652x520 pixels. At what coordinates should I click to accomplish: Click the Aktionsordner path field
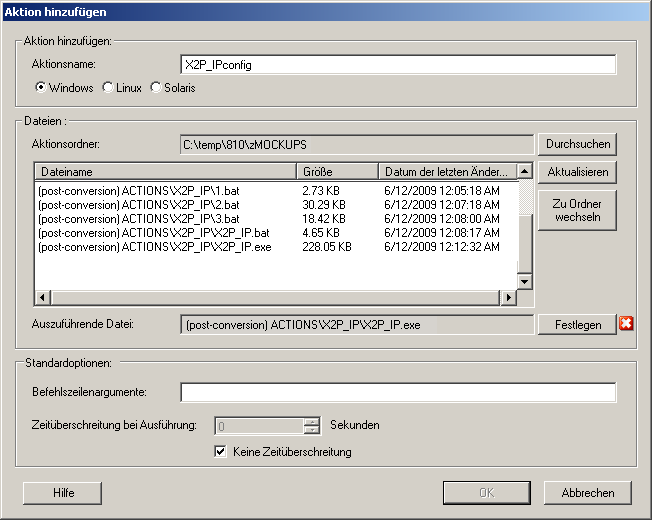coord(357,145)
